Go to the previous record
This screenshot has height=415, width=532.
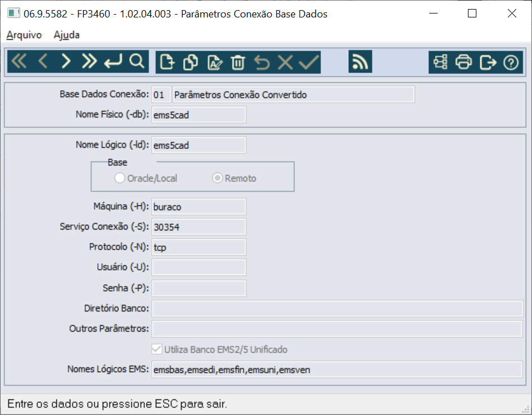[43, 62]
